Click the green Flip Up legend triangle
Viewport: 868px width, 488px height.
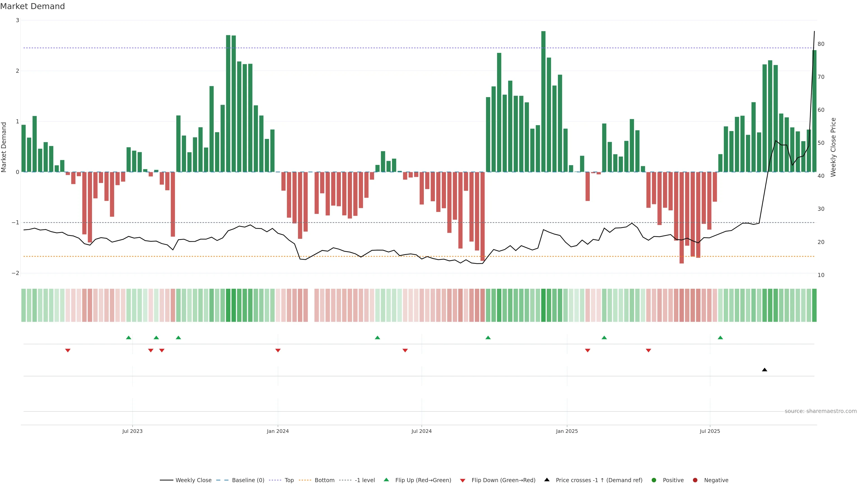tap(387, 480)
